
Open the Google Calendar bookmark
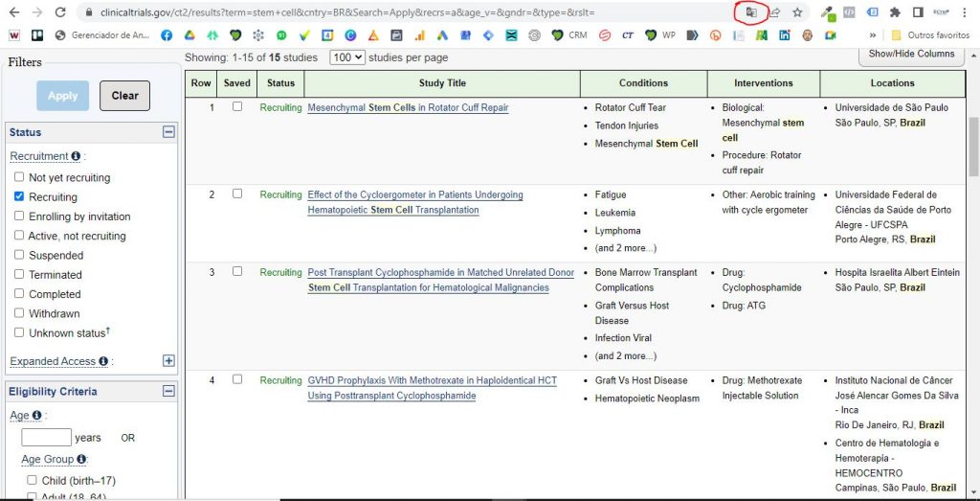327,35
